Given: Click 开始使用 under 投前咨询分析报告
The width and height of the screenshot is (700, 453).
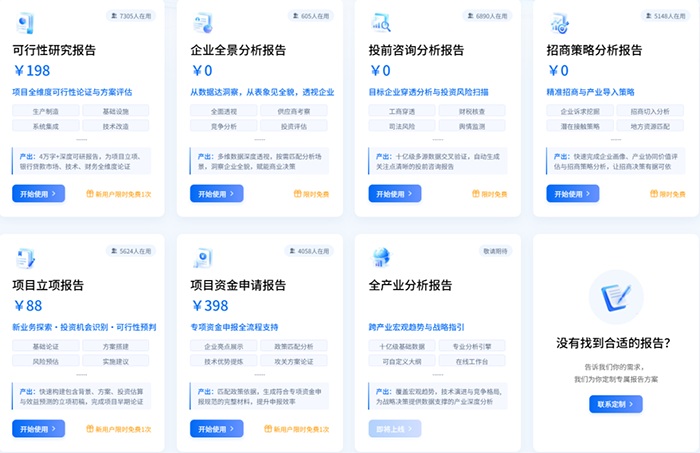Looking at the screenshot, I should point(395,194).
